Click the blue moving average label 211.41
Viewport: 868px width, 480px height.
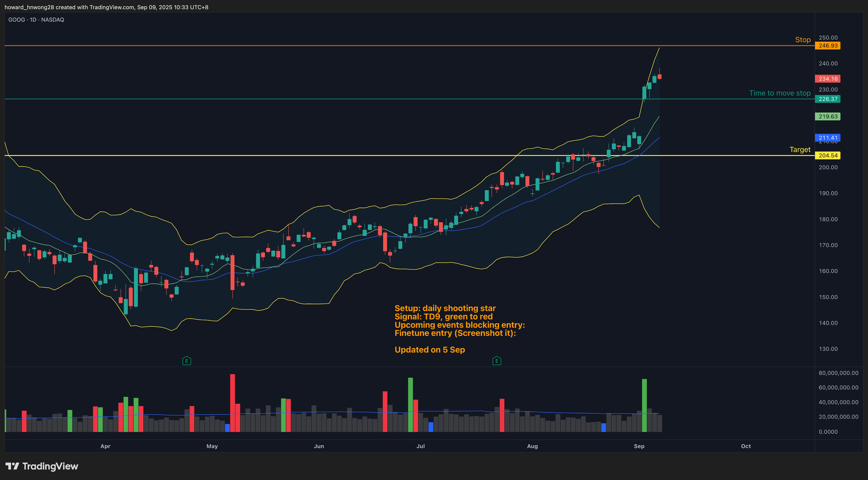click(828, 137)
